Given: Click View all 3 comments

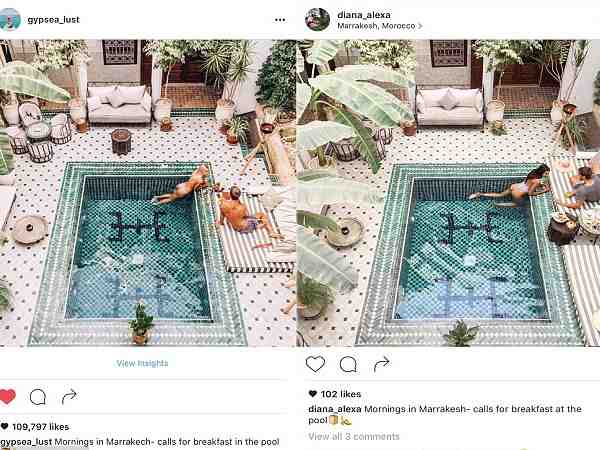Looking at the screenshot, I should coord(354,436).
